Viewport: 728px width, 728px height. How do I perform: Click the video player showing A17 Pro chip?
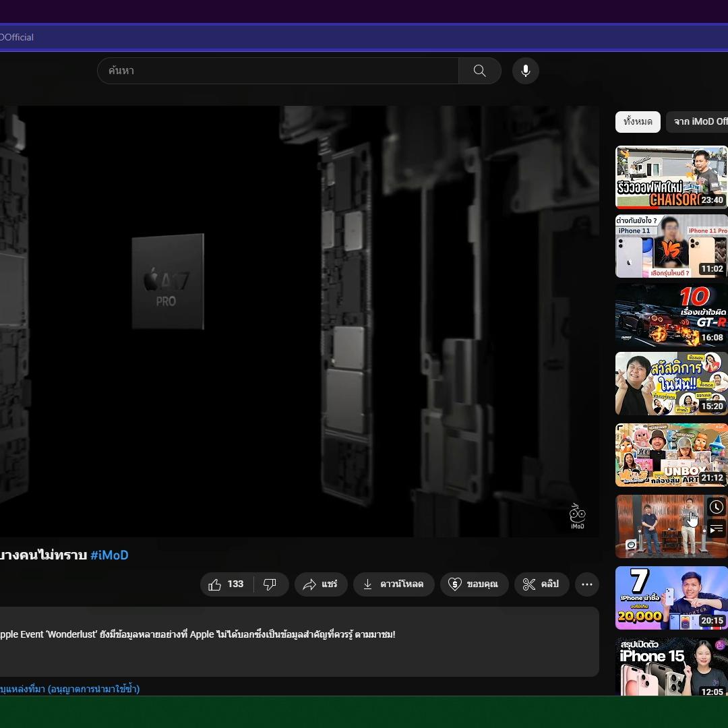pyautogui.click(x=299, y=322)
